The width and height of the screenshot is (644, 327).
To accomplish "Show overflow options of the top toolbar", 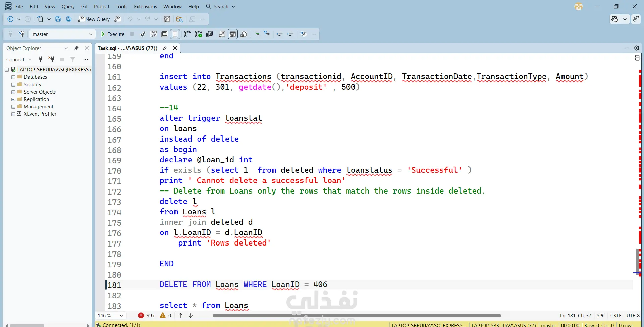I will point(203,19).
